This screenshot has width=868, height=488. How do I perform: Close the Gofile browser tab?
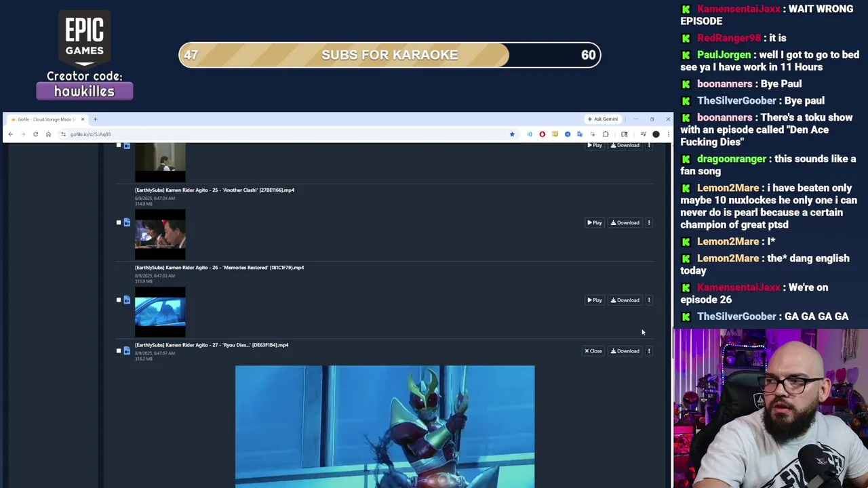click(83, 119)
